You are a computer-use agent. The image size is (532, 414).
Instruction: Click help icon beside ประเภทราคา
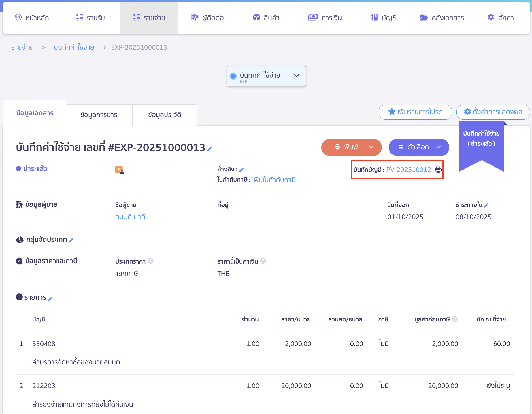[x=150, y=261]
